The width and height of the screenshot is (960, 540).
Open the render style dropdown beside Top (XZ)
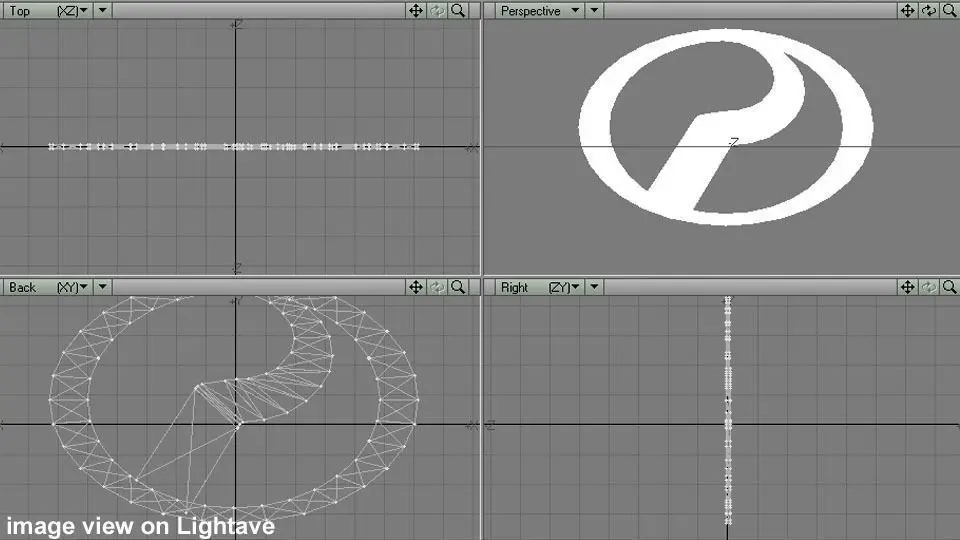102,10
